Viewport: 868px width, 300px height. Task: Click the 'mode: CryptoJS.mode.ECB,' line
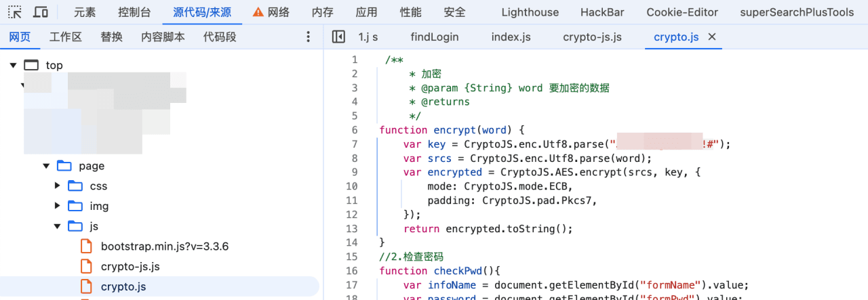500,186
